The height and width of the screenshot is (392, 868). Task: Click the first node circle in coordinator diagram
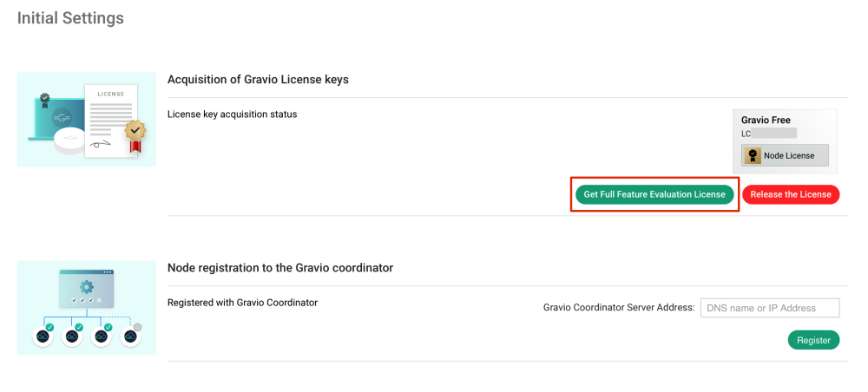43,336
